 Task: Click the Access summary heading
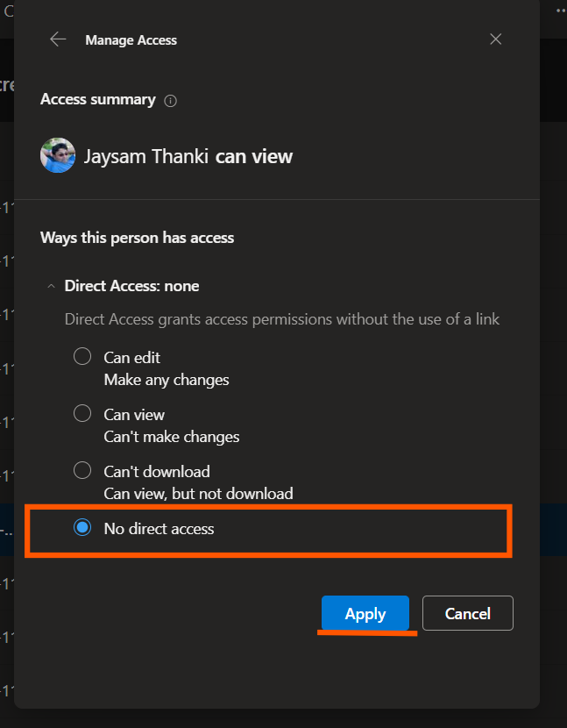click(x=98, y=100)
